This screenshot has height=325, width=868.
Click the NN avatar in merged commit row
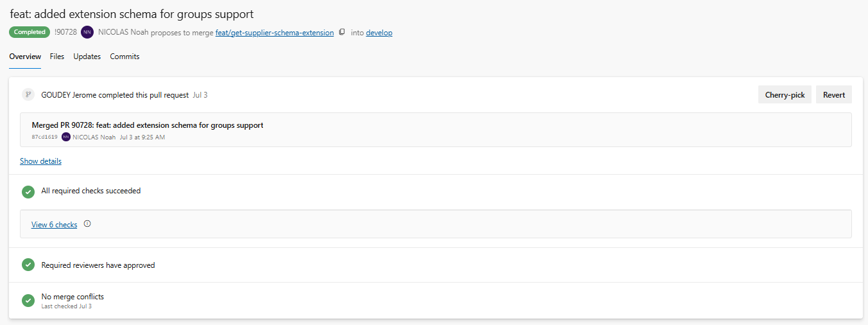(66, 137)
